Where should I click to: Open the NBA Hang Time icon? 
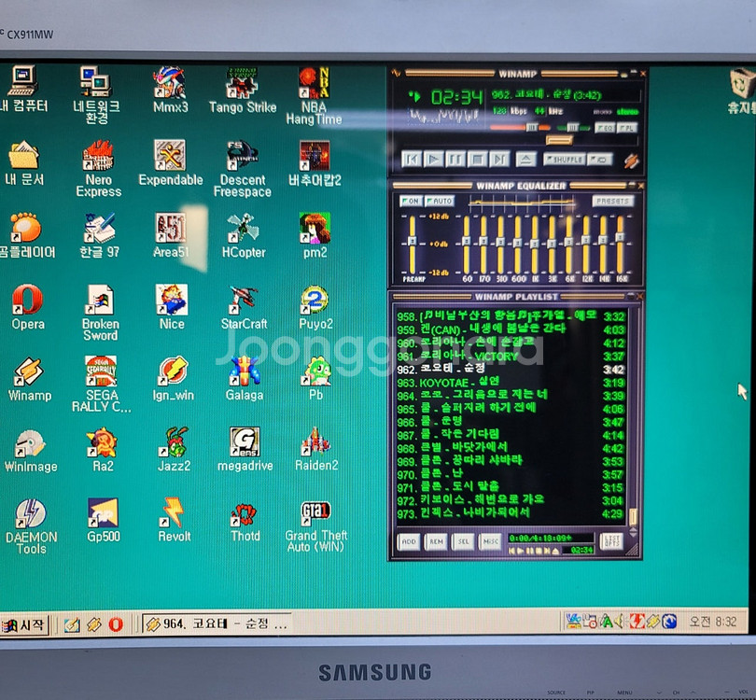click(314, 96)
